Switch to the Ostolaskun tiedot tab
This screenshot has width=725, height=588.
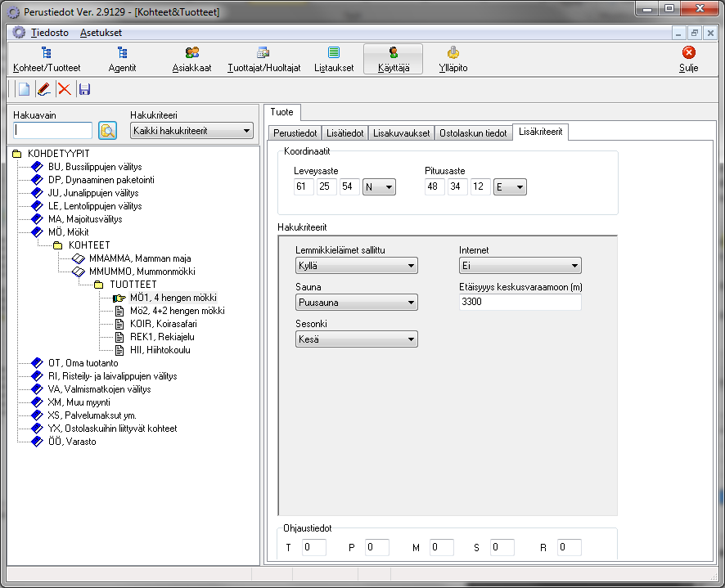pyautogui.click(x=473, y=133)
